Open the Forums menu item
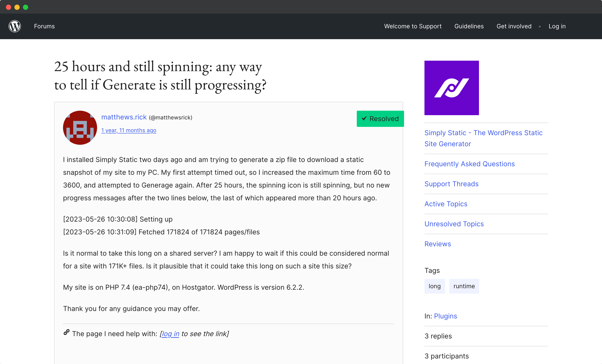The width and height of the screenshot is (602, 364). coord(44,26)
